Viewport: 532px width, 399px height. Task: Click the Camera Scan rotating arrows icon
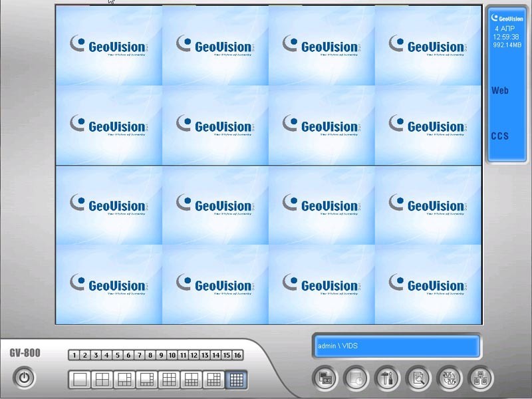point(450,378)
